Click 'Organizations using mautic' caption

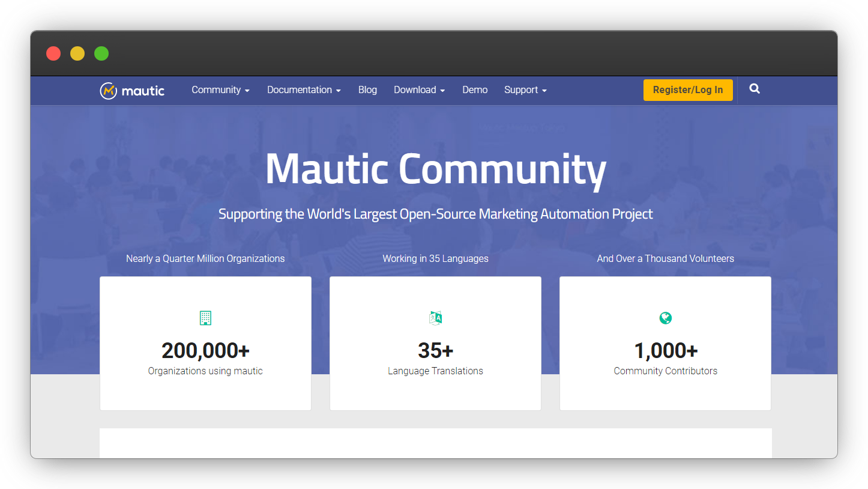pos(205,371)
